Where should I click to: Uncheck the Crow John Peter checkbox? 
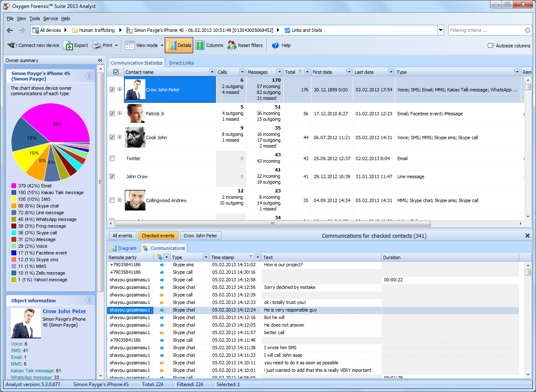pos(112,89)
